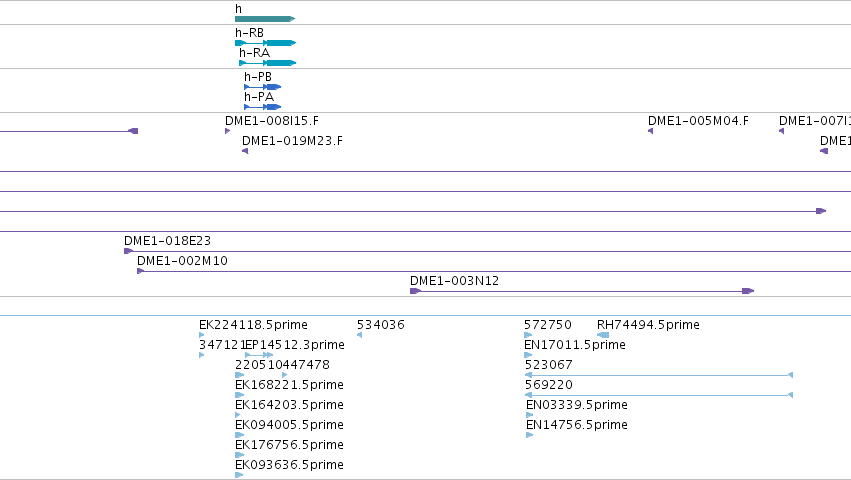Click the 534036 EST marker
851x480 pixels.
click(x=359, y=335)
